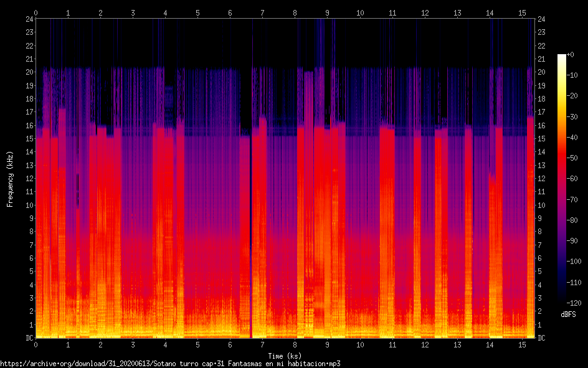Click the dBFS color gradient bar
The width and height of the screenshot is (588, 368).
561,179
